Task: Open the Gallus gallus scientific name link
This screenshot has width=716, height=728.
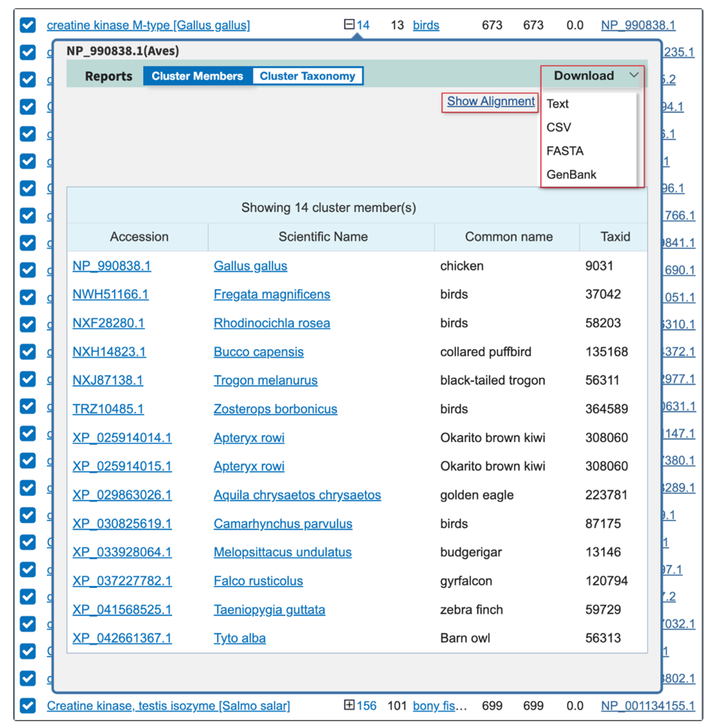Action: (x=250, y=265)
